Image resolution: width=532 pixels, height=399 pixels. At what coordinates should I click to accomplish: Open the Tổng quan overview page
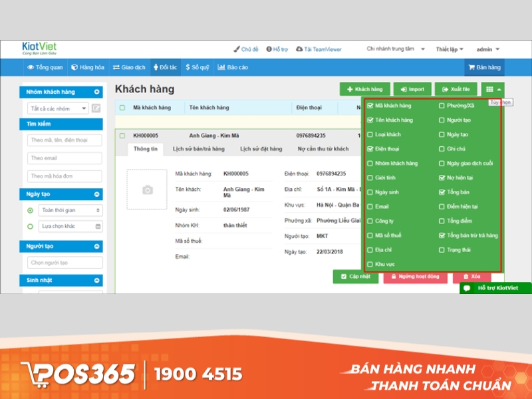click(x=45, y=67)
